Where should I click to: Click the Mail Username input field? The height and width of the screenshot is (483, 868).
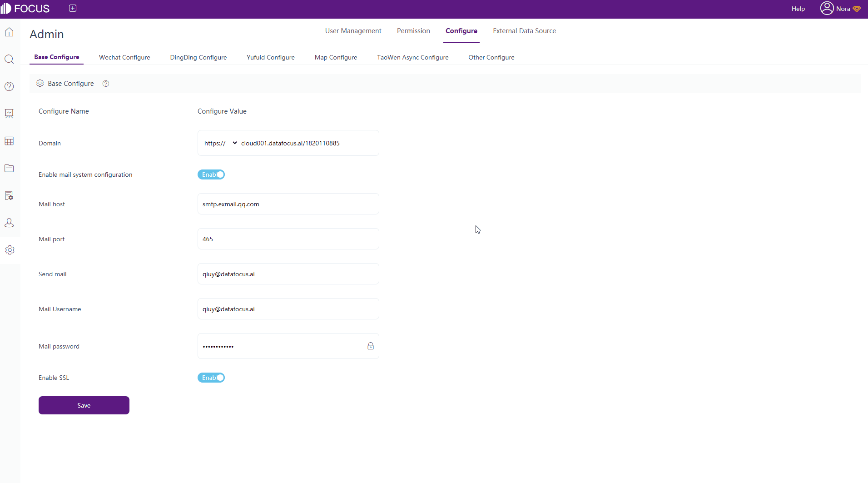click(288, 309)
